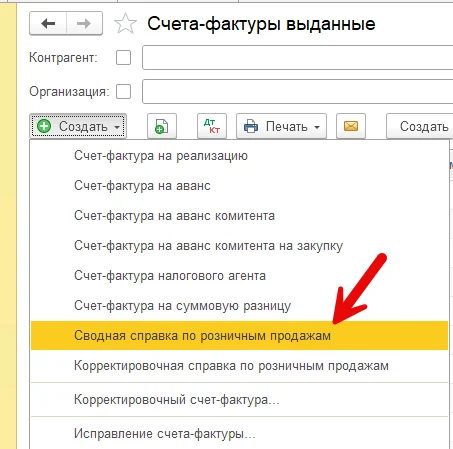The height and width of the screenshot is (449, 453).
Task: Pick Счет-фактура на суммовую разницу
Action: pos(239,306)
